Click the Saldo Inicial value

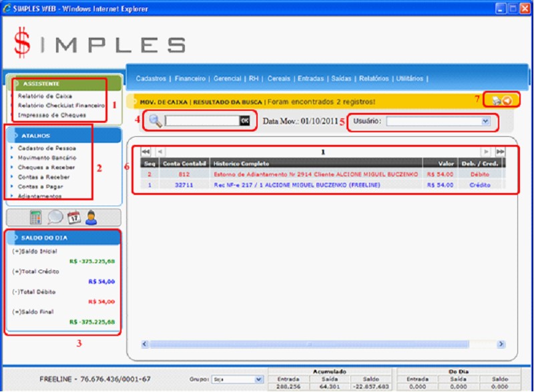coord(92,261)
